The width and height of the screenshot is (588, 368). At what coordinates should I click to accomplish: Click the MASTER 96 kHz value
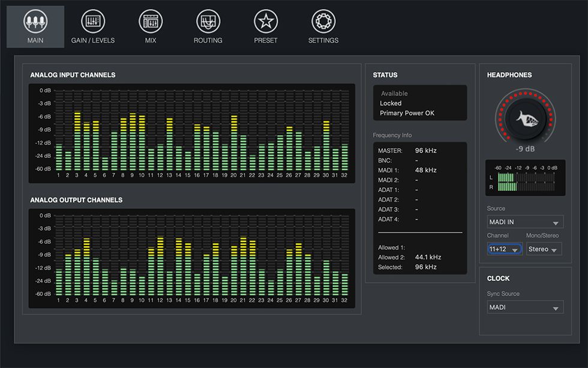[425, 151]
